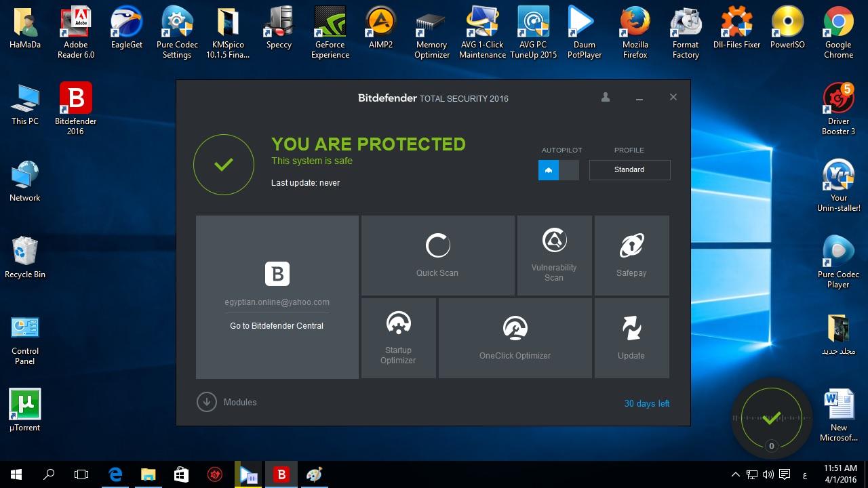This screenshot has height=488, width=868.
Task: Run the OneClick Optimizer tile
Action: pyautogui.click(x=515, y=338)
